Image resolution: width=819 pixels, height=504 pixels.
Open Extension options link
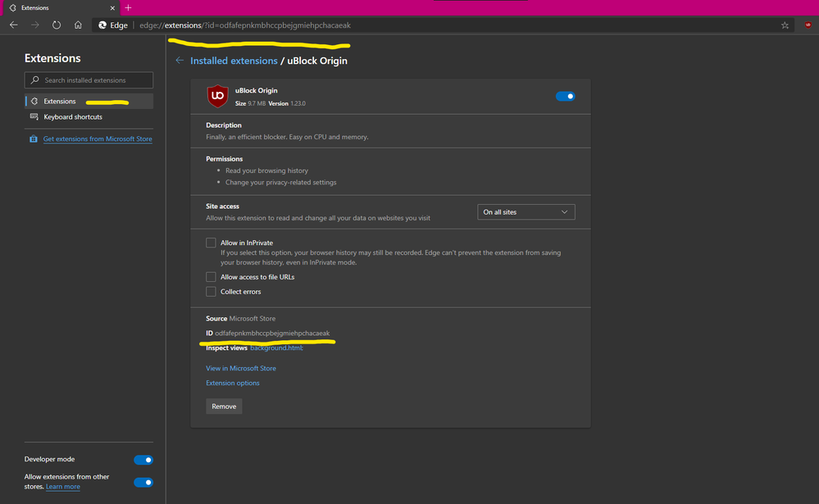233,383
